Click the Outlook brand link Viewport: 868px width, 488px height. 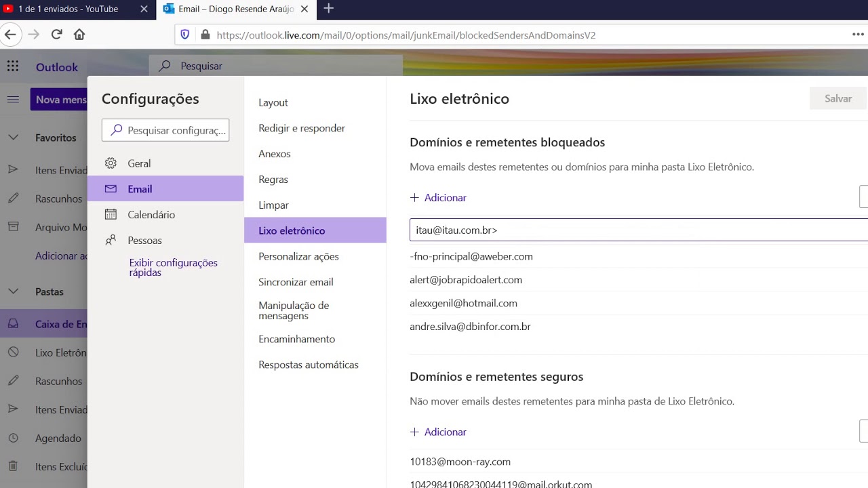click(57, 67)
